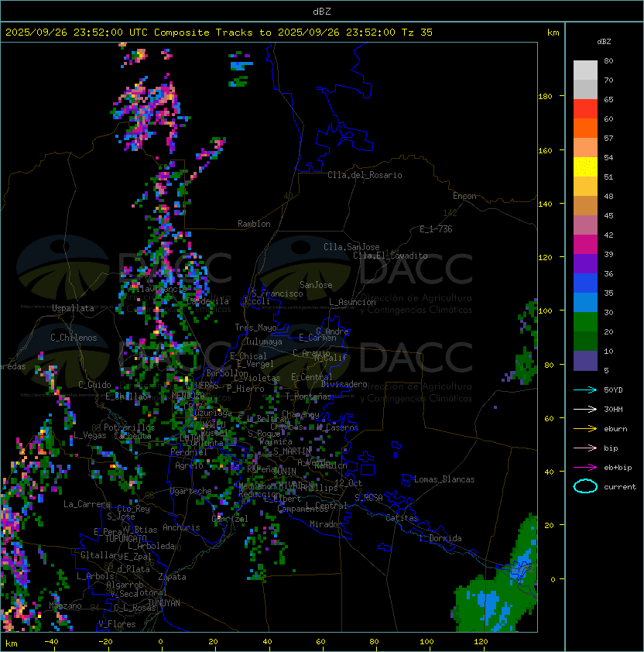Image resolution: width=644 pixels, height=652 pixels.
Task: Click the pink bip arrow in legend
Action: (x=585, y=448)
